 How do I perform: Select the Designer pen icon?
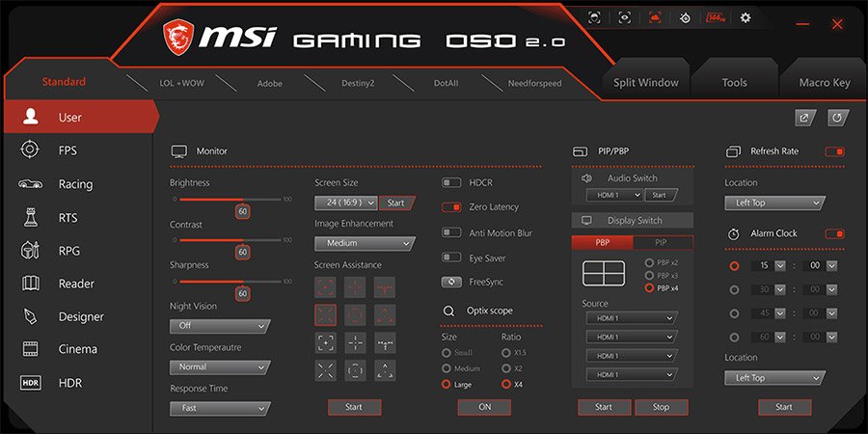click(x=30, y=316)
